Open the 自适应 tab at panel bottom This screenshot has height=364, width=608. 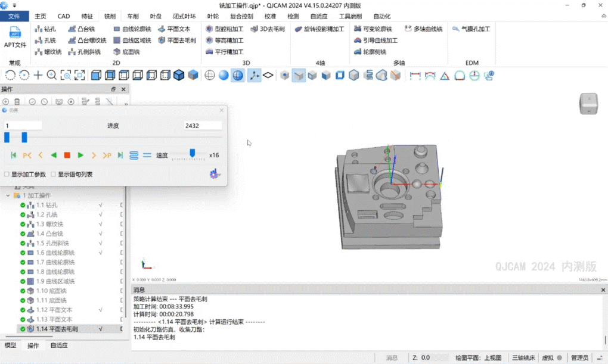(58, 346)
